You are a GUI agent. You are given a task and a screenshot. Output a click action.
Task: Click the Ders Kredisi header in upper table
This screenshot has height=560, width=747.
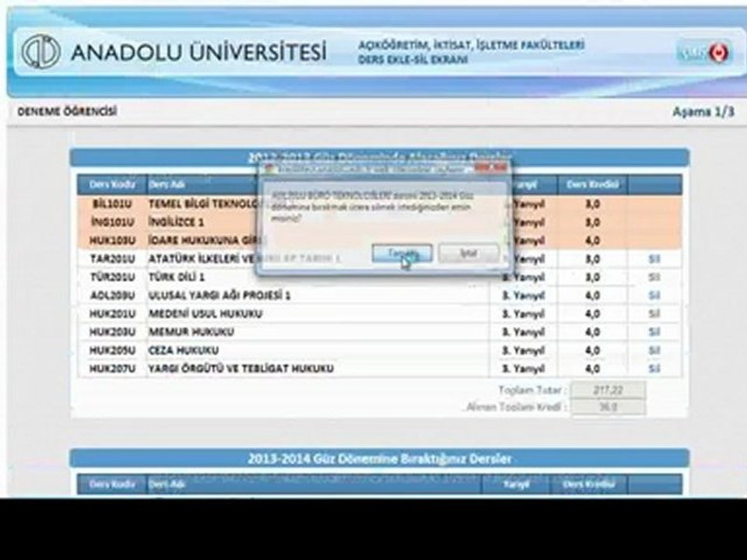coord(592,184)
